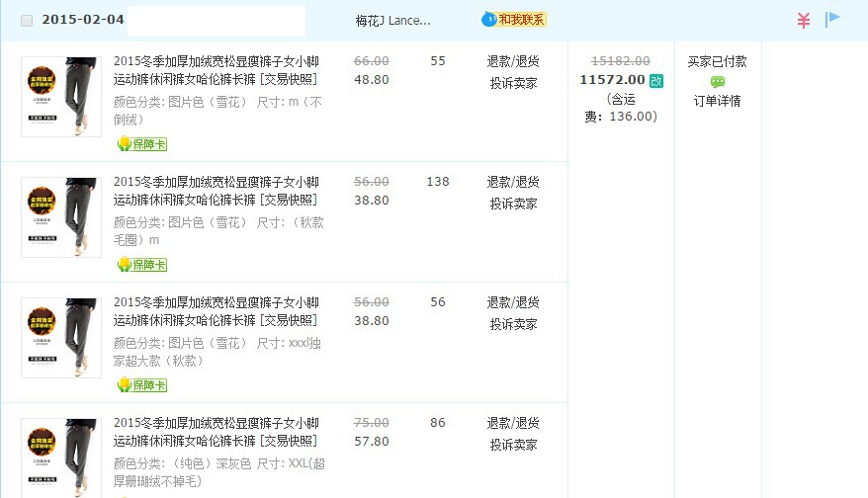Viewport: 868px width, 498px height.
Task: Click 买家已付款 status text
Action: (717, 61)
